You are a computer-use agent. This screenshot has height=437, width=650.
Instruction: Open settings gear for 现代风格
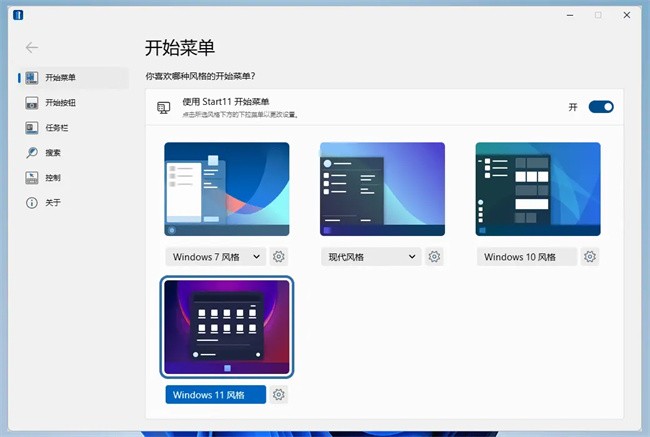pyautogui.click(x=434, y=257)
